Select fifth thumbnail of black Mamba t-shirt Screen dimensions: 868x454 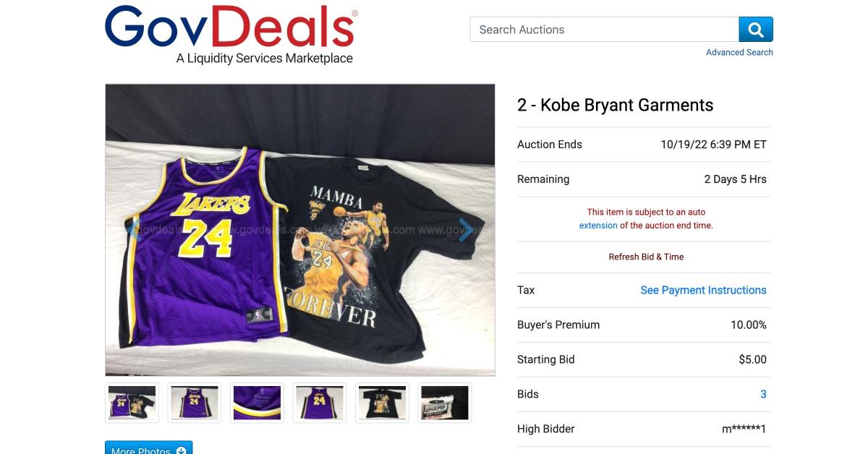[382, 403]
